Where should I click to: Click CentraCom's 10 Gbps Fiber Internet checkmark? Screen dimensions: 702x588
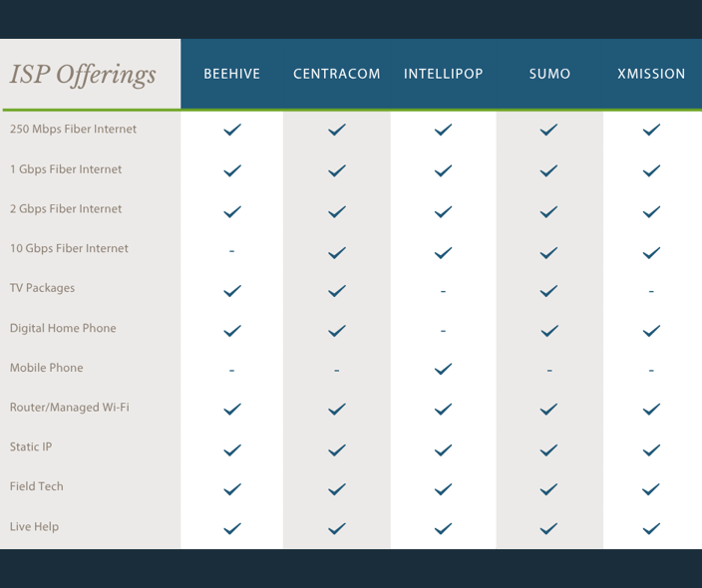(337, 253)
